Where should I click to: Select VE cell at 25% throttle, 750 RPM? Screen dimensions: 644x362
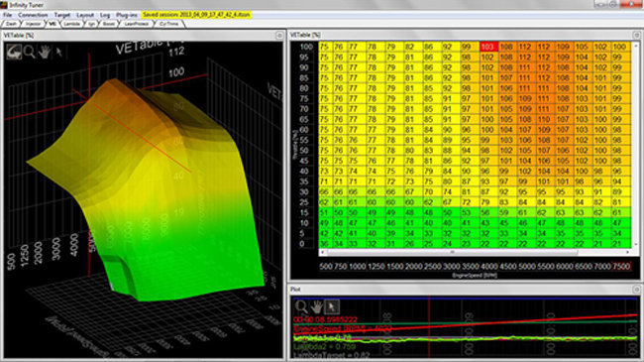click(339, 202)
